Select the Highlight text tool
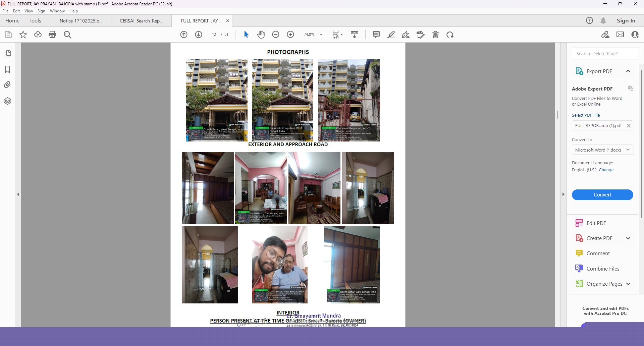 (391, 34)
